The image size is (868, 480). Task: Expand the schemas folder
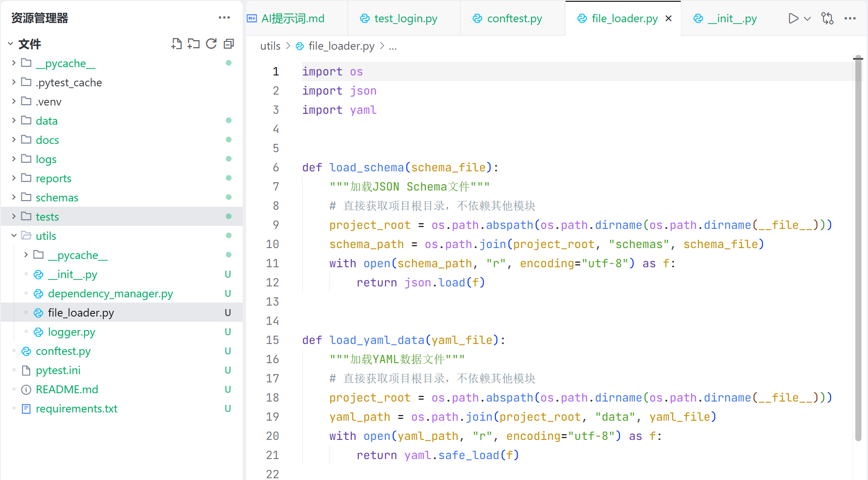[x=57, y=197]
